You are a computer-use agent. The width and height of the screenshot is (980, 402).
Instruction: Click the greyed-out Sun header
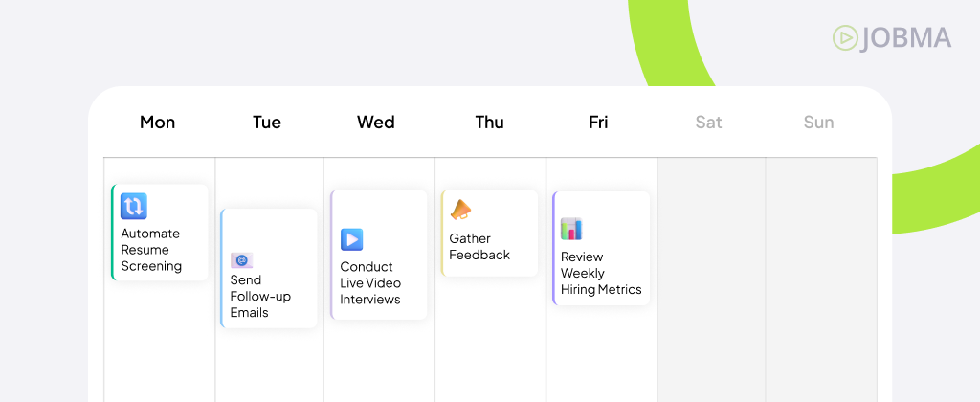819,122
